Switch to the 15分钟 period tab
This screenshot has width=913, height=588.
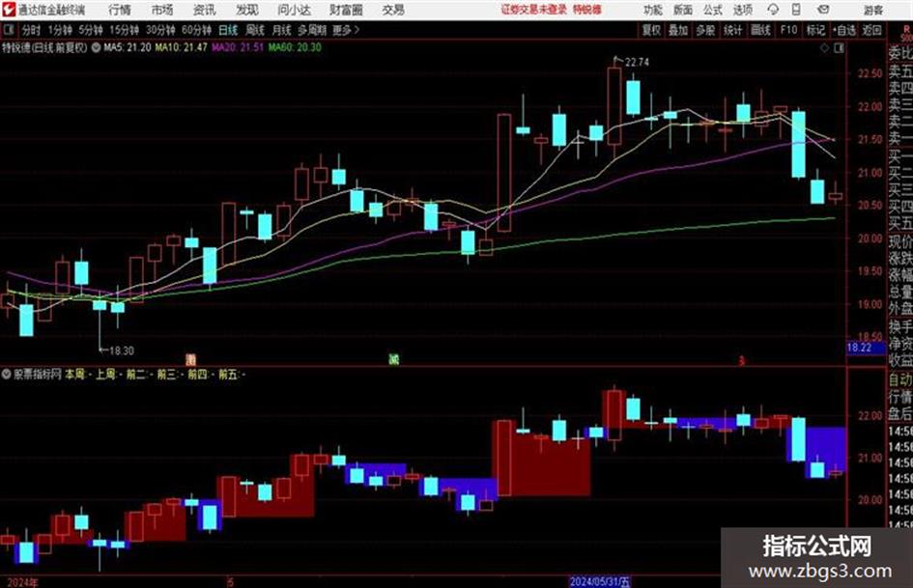[124, 30]
